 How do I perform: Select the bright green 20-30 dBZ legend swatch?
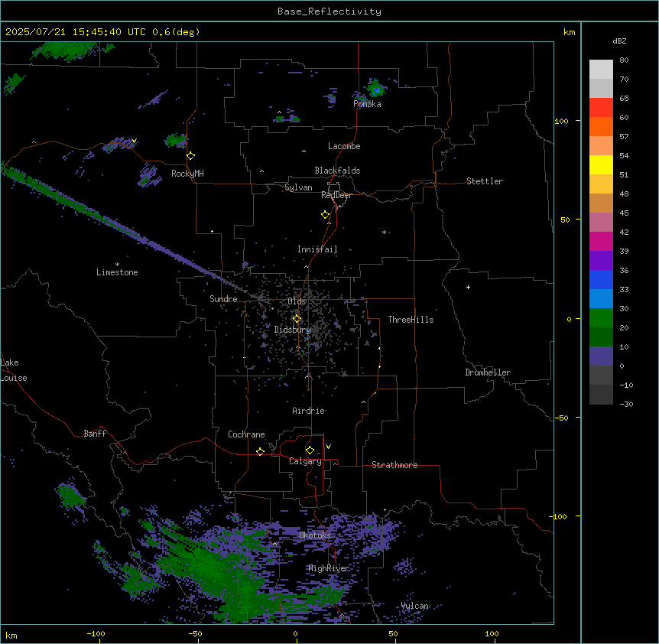[601, 318]
